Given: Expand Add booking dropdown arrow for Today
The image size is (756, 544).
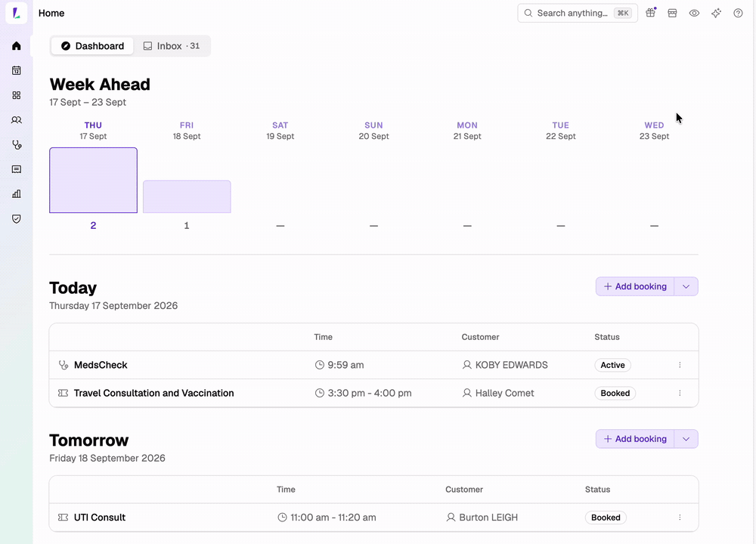Looking at the screenshot, I should [686, 286].
